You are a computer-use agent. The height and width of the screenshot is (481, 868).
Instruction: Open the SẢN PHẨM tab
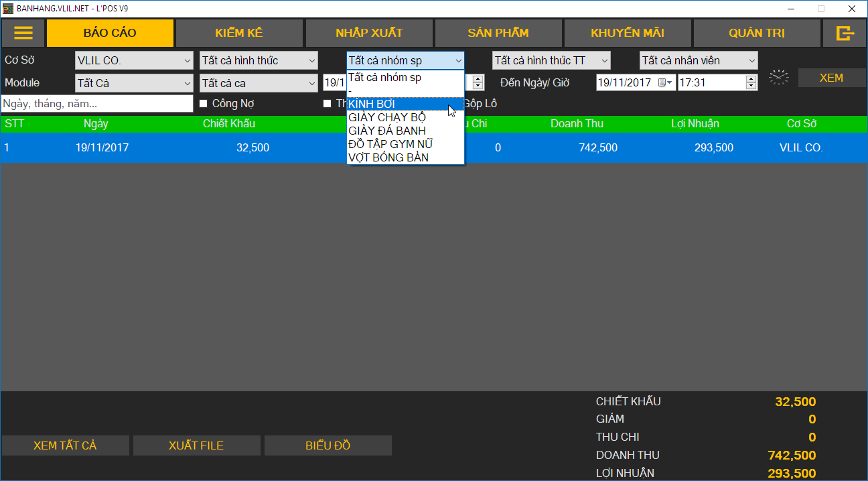pos(498,33)
